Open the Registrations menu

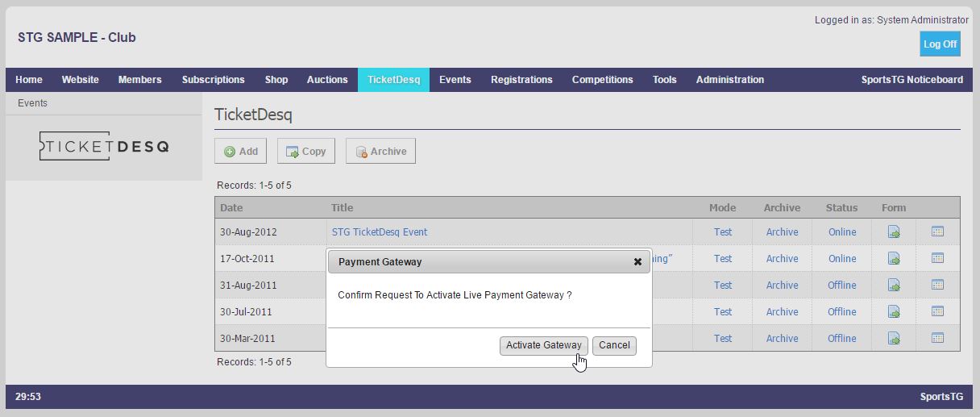521,80
